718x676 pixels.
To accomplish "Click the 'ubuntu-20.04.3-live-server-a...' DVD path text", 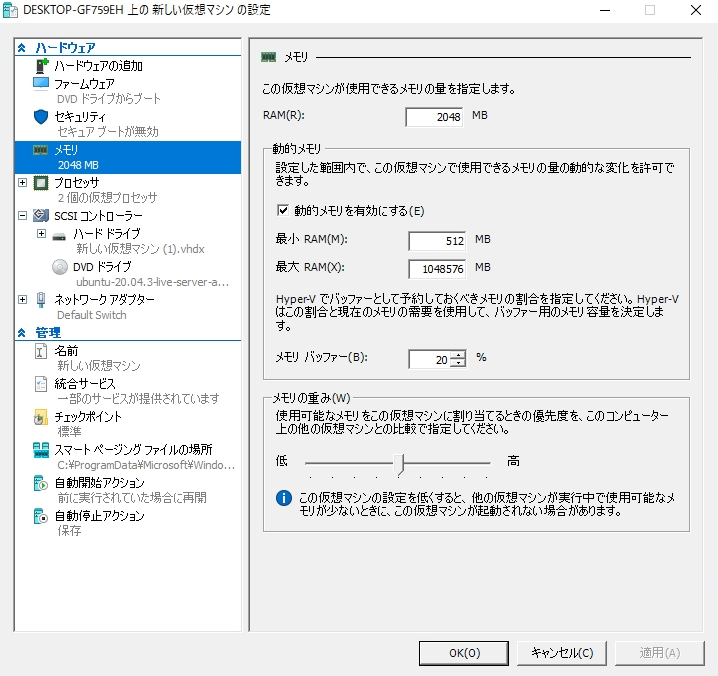I will point(152,282).
